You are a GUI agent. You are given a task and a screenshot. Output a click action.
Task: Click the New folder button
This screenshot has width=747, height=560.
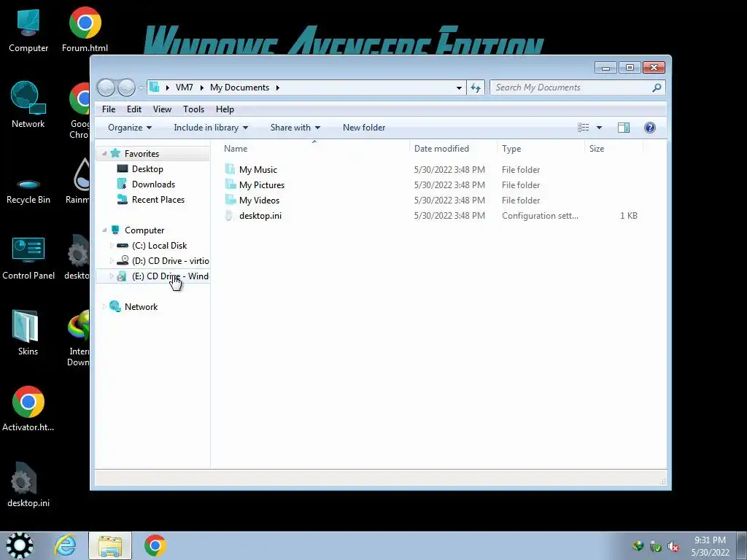(x=364, y=128)
